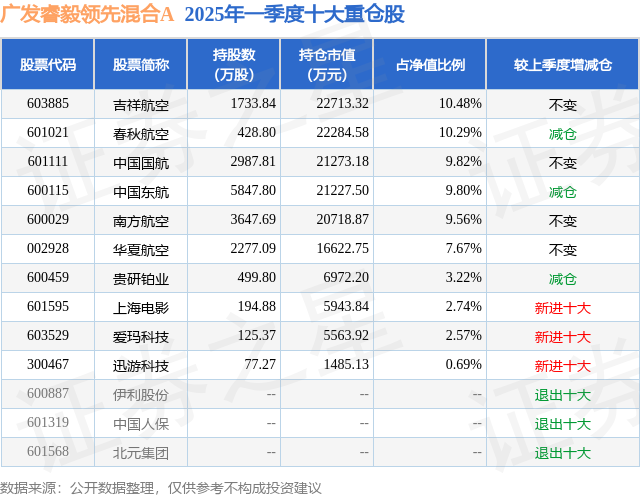This screenshot has height=497, width=640.
Task: Select stock code 601111
Action: 48,162
